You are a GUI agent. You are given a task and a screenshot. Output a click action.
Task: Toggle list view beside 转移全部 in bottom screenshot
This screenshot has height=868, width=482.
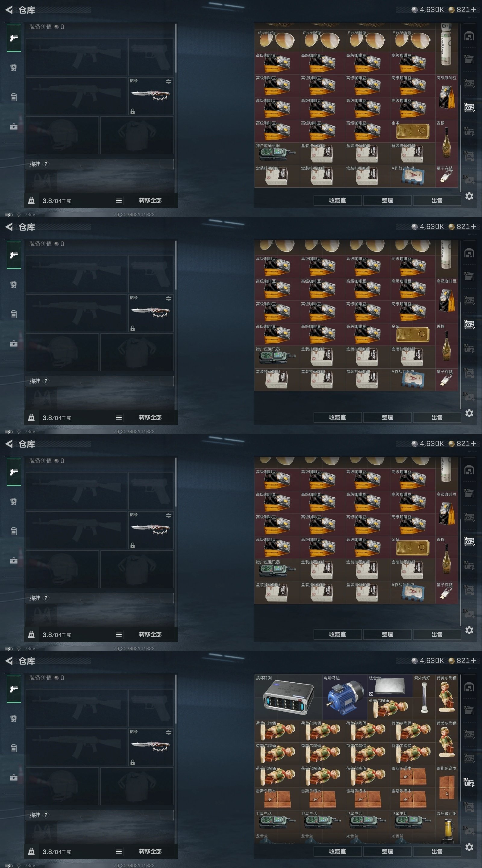119,851
